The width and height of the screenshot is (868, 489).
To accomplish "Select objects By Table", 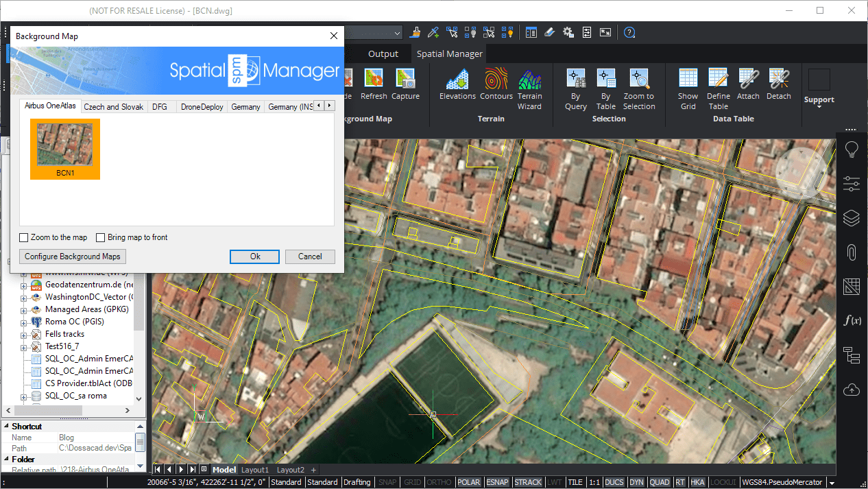I will pyautogui.click(x=606, y=89).
